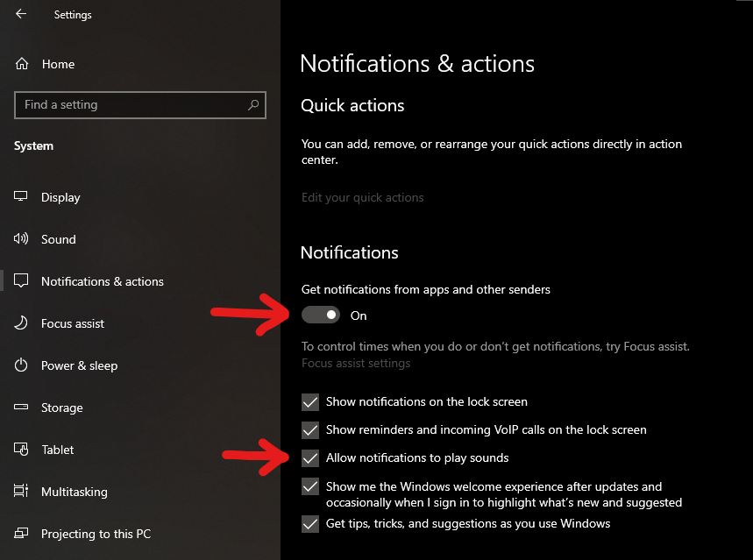Go to Sound settings
The image size is (753, 560).
[59, 239]
